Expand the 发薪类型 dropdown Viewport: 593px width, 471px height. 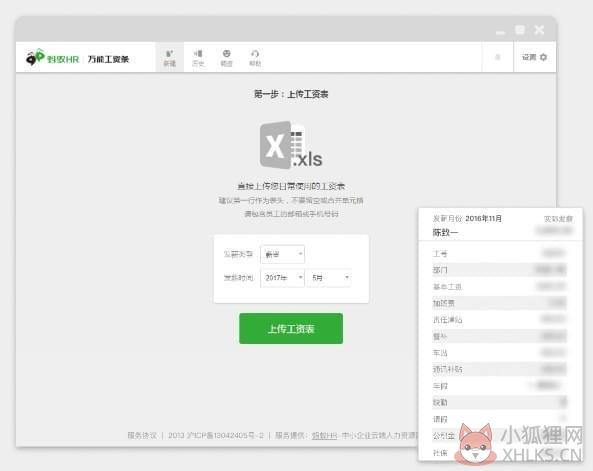283,254
